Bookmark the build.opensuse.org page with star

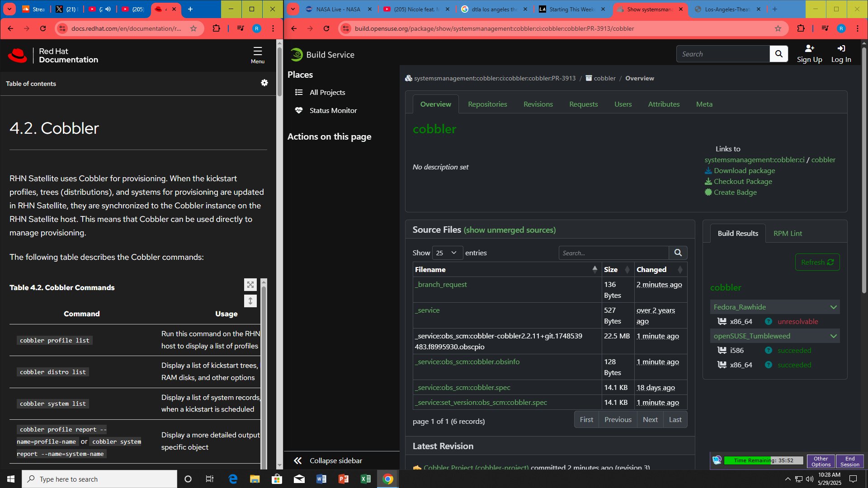click(778, 28)
